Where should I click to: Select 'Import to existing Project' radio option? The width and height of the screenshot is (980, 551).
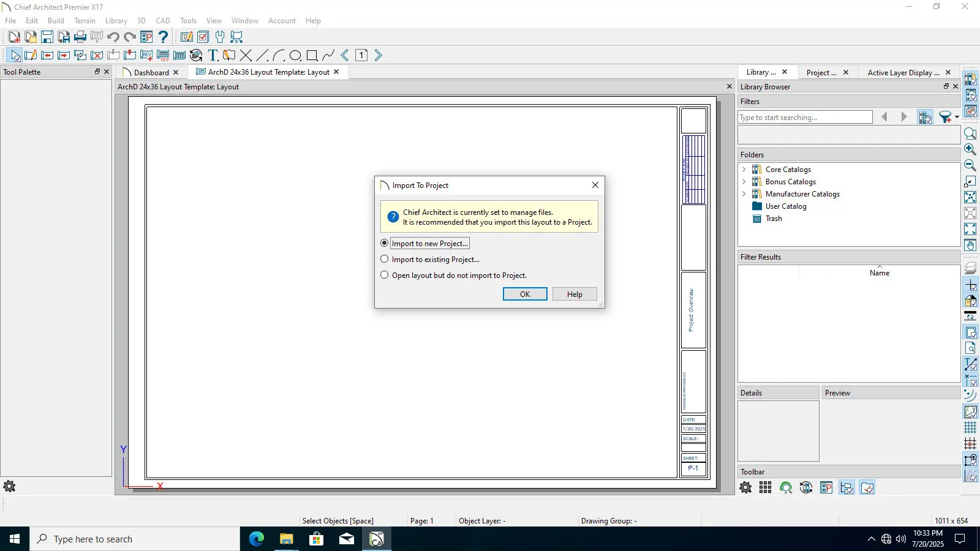click(385, 259)
